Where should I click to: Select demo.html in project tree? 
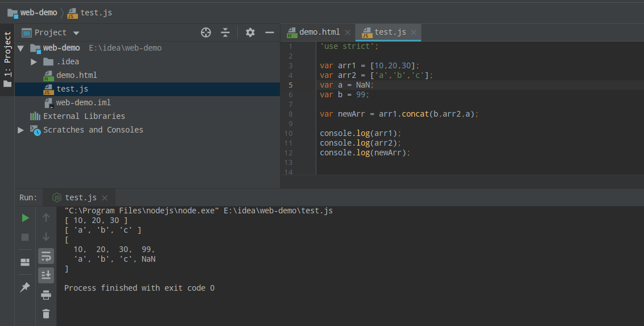click(77, 75)
